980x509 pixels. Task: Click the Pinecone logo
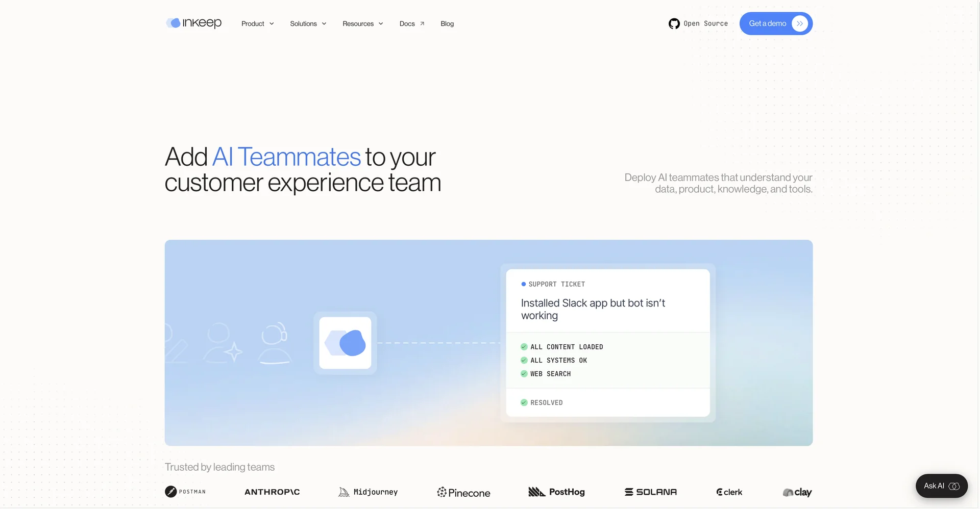pos(463,492)
